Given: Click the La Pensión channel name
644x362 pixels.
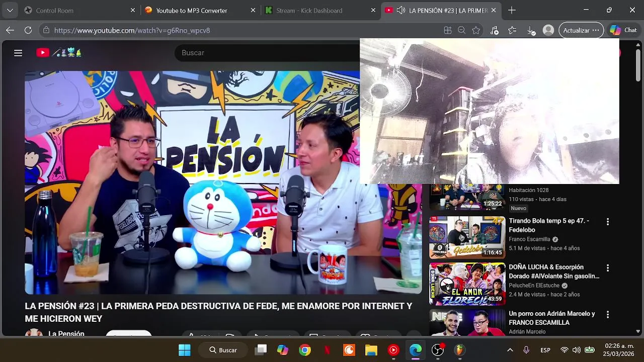Looking at the screenshot, I should (66, 333).
